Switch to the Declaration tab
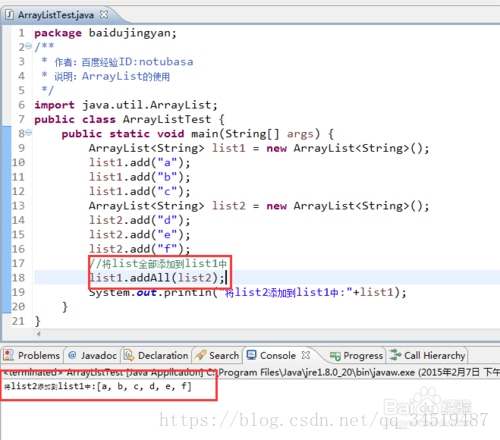500x440 pixels. (156, 356)
